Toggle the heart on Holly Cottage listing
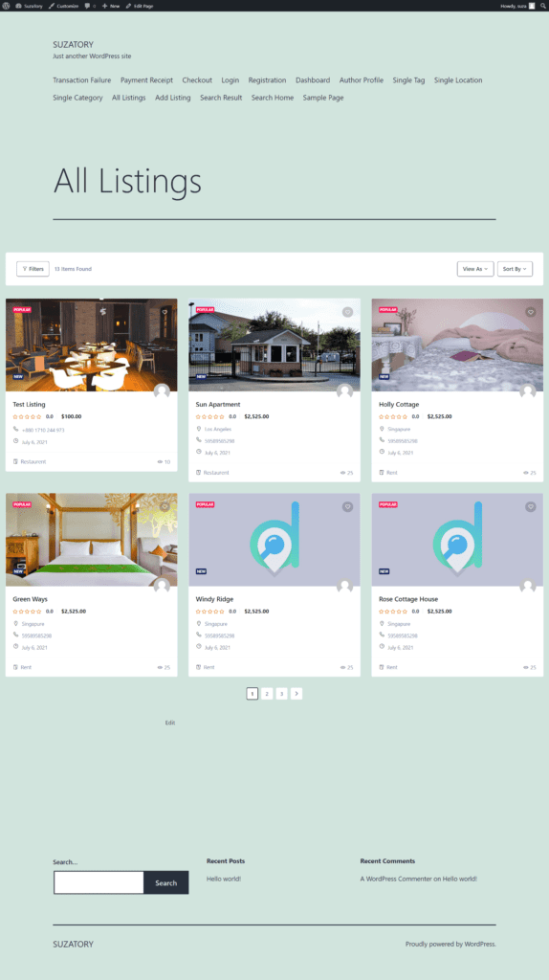The height and width of the screenshot is (980, 549). [530, 312]
